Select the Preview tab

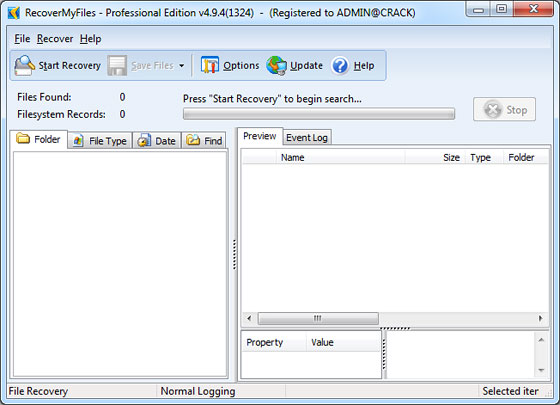(260, 136)
